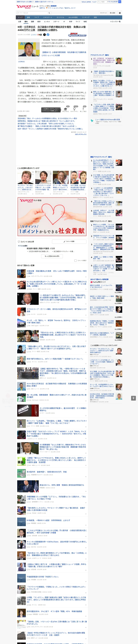
Task: Click the Yahoo! JAPAN ニュース logo
Action: 28,7
